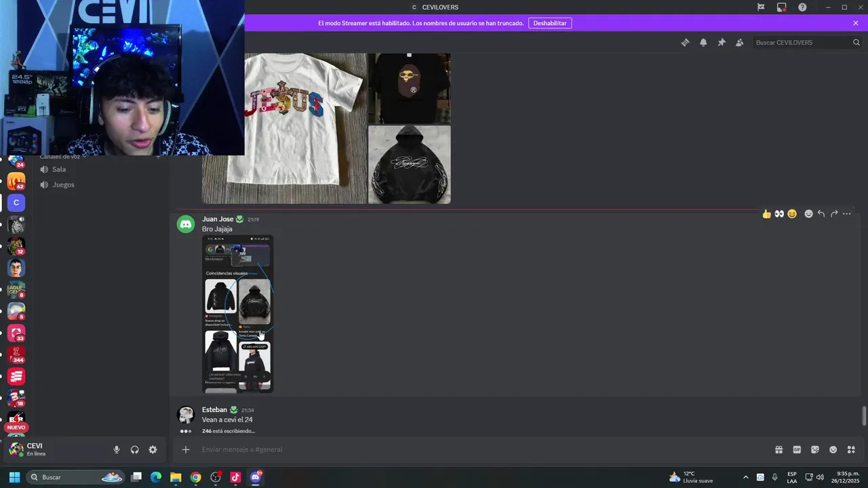This screenshot has width=868, height=488.
Task: Open add reaction picker on message
Action: [808, 213]
